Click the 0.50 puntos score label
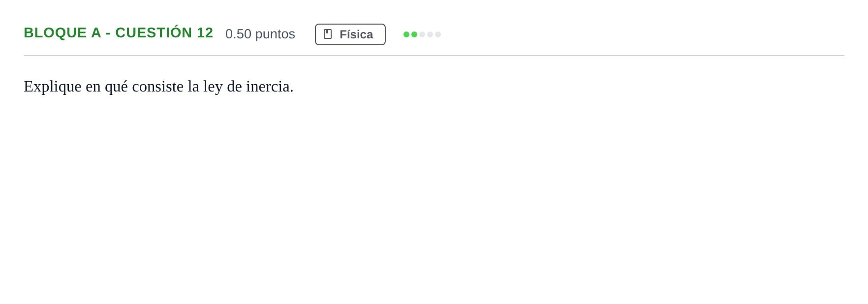Screen dimensions: 868x304 [260, 34]
